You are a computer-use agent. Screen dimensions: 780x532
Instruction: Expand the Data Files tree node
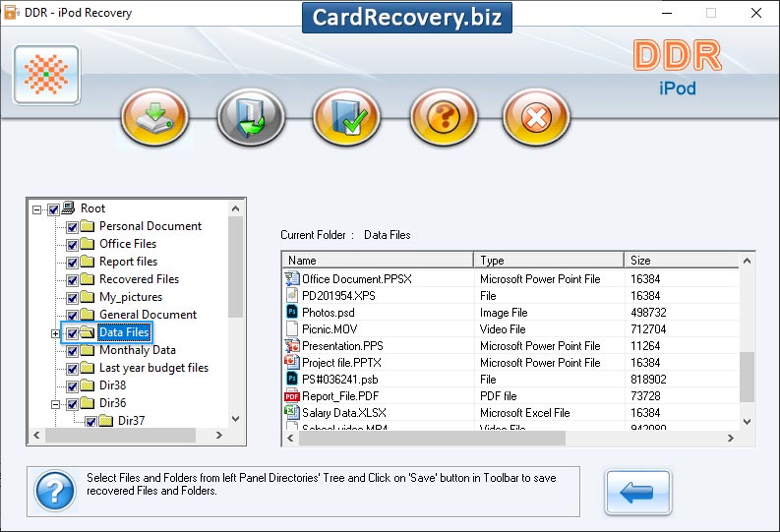(x=55, y=333)
